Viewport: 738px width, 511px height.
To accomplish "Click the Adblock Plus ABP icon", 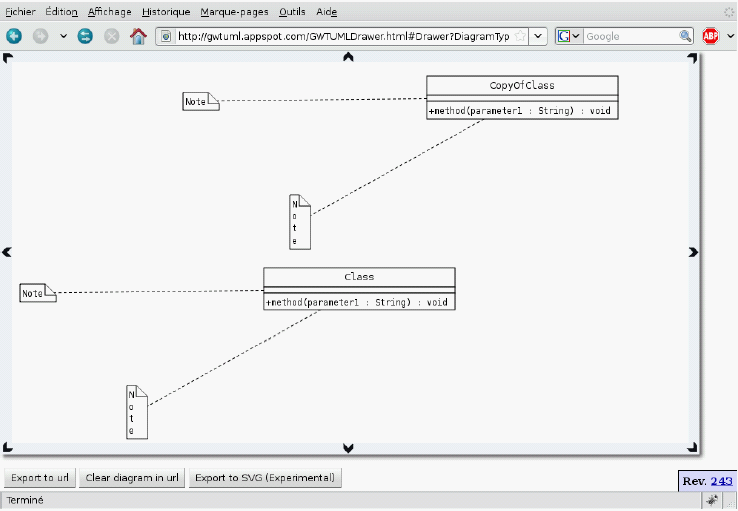I will 710,36.
